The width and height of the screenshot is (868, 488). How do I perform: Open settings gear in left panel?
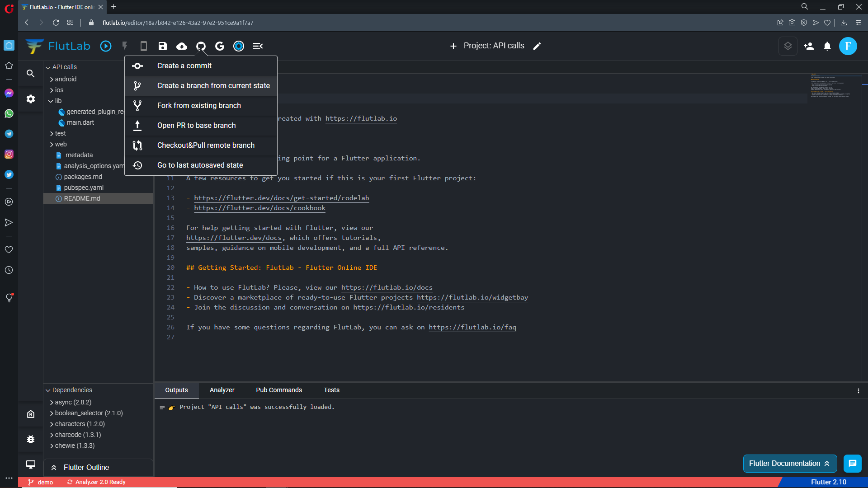coord(31,99)
